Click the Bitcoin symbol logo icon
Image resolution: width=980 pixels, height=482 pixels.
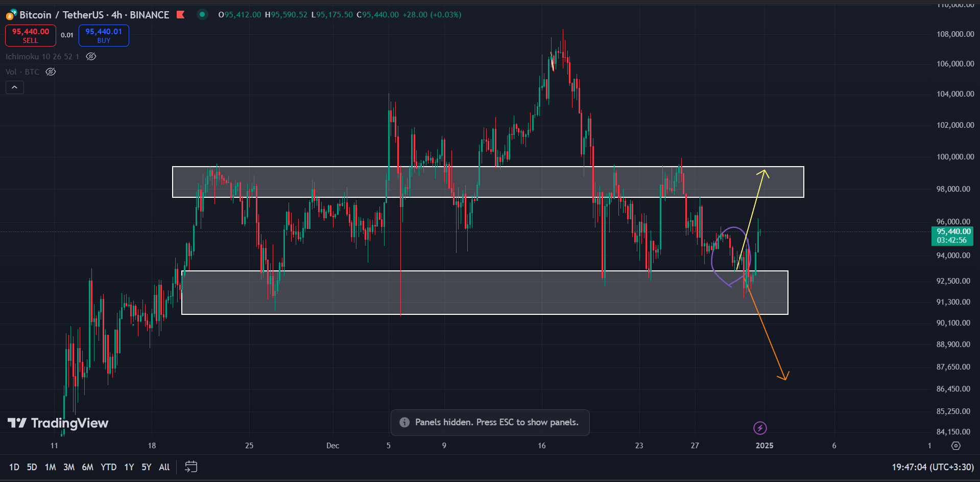click(11, 15)
